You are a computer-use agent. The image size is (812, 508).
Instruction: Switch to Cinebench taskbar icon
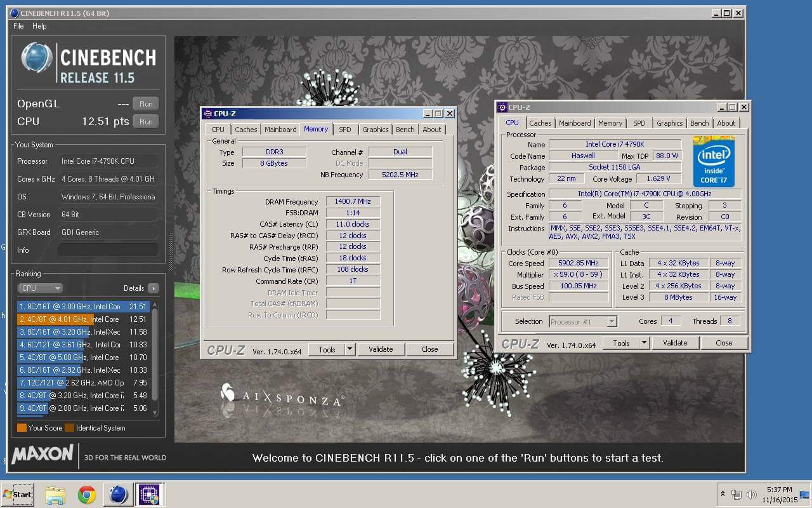tap(119, 495)
